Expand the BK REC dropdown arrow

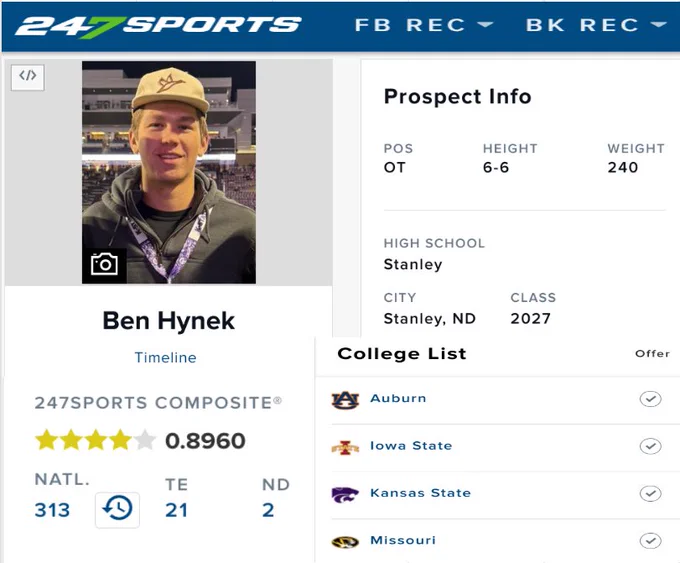658,25
